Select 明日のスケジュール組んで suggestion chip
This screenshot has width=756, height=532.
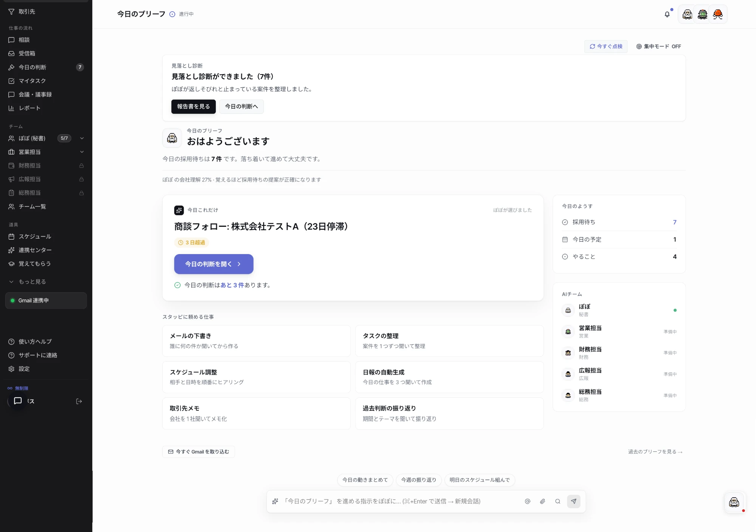point(480,480)
